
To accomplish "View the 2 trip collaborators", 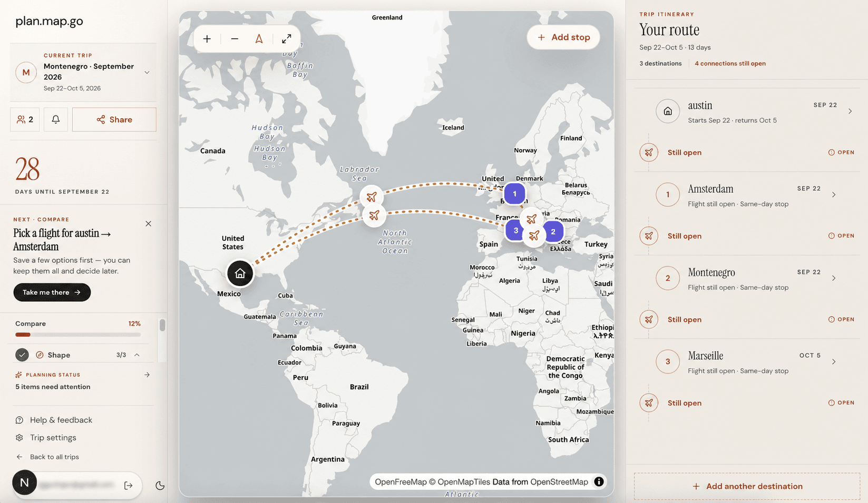I will click(x=25, y=120).
